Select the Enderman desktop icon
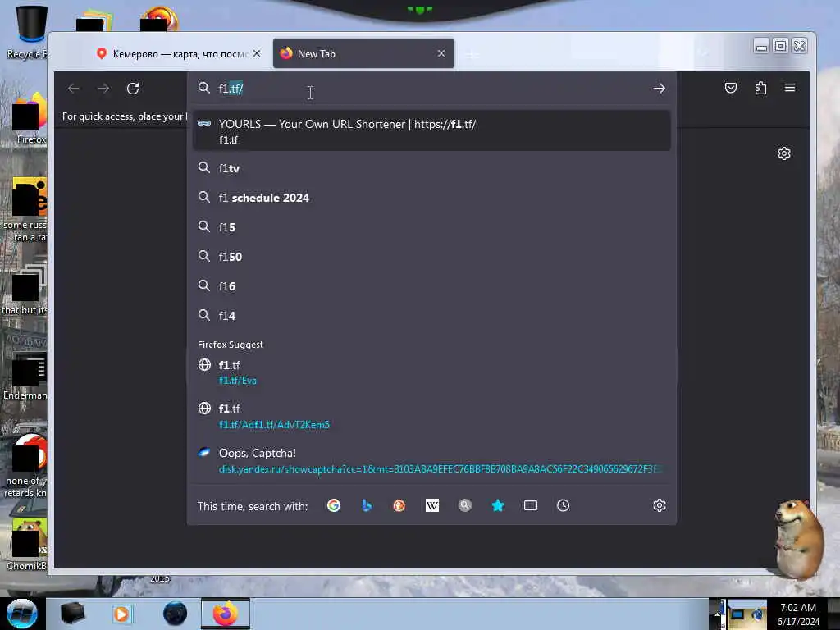Image resolution: width=840 pixels, height=630 pixels. click(x=27, y=377)
